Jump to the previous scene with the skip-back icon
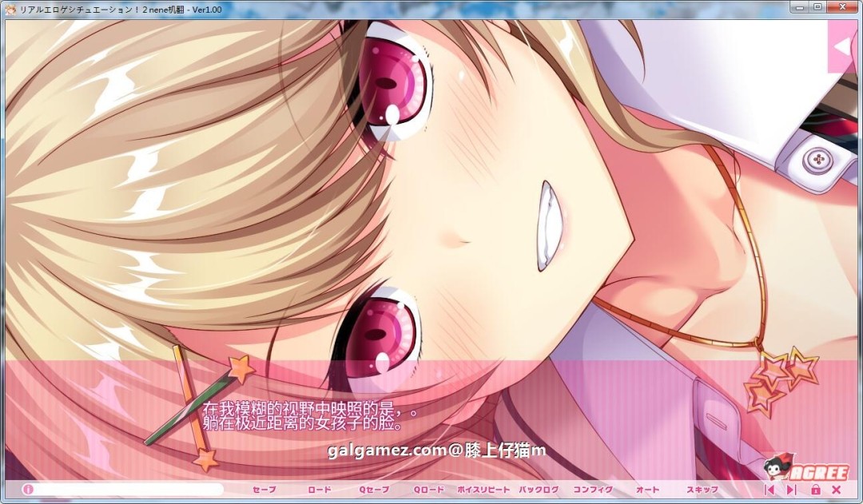 (x=770, y=490)
